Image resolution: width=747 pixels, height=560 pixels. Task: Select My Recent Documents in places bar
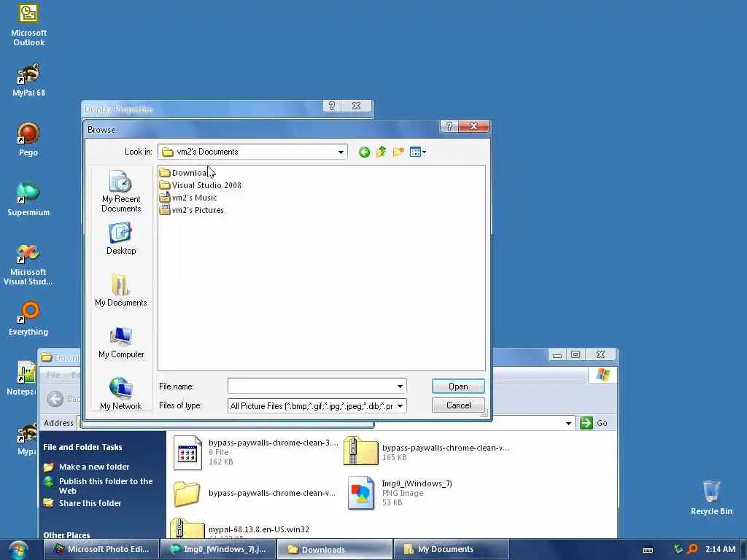click(x=121, y=191)
